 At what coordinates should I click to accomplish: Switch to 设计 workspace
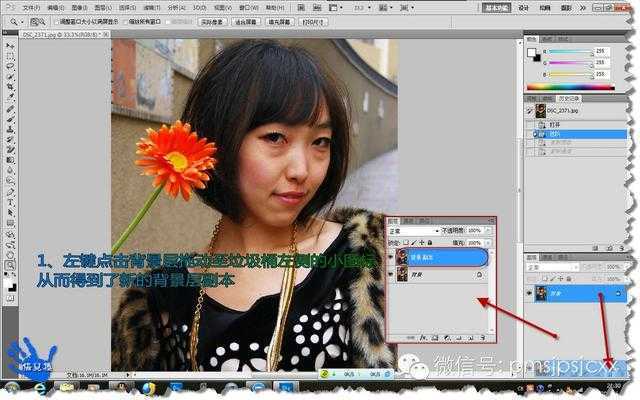pyautogui.click(x=524, y=8)
